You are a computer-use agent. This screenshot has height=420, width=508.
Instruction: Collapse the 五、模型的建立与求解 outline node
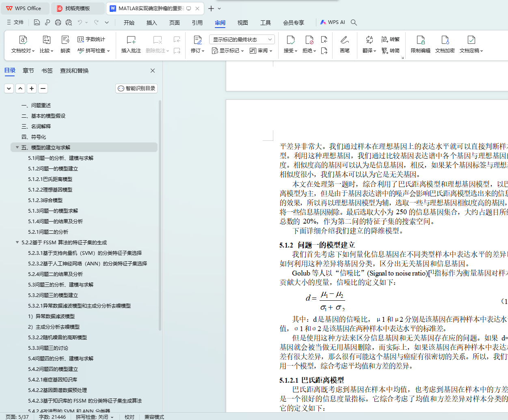point(17,147)
